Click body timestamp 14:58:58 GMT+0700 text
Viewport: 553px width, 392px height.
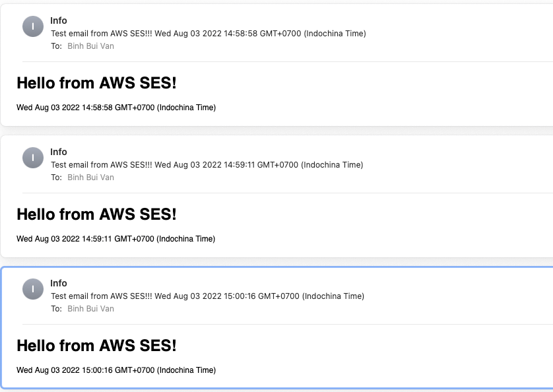pyautogui.click(x=116, y=108)
